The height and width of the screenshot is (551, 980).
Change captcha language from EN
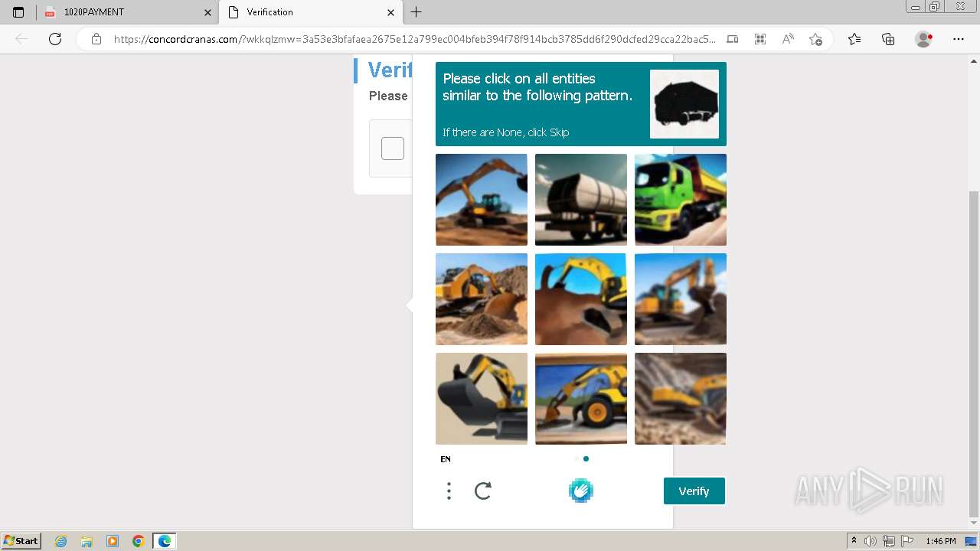[x=446, y=459]
